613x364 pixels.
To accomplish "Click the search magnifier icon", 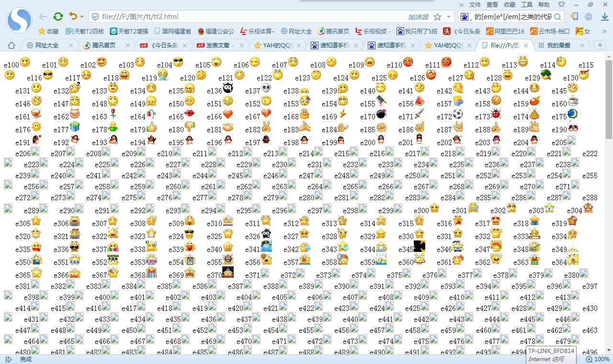I will pos(557,17).
